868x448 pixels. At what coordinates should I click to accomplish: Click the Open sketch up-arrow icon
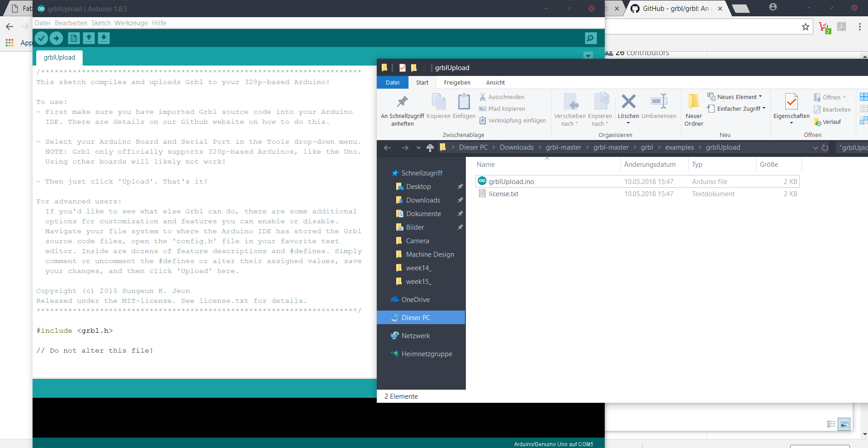89,38
